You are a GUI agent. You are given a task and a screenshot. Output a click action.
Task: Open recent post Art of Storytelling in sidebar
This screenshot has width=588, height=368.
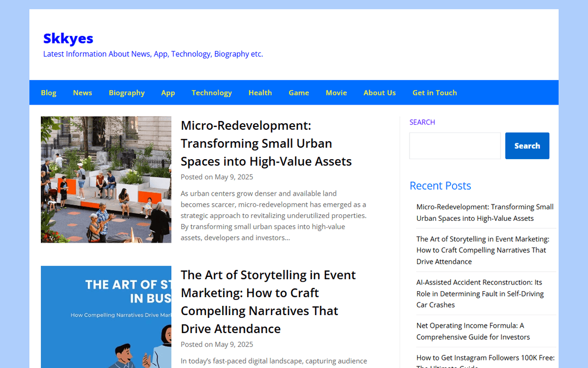pyautogui.click(x=482, y=250)
